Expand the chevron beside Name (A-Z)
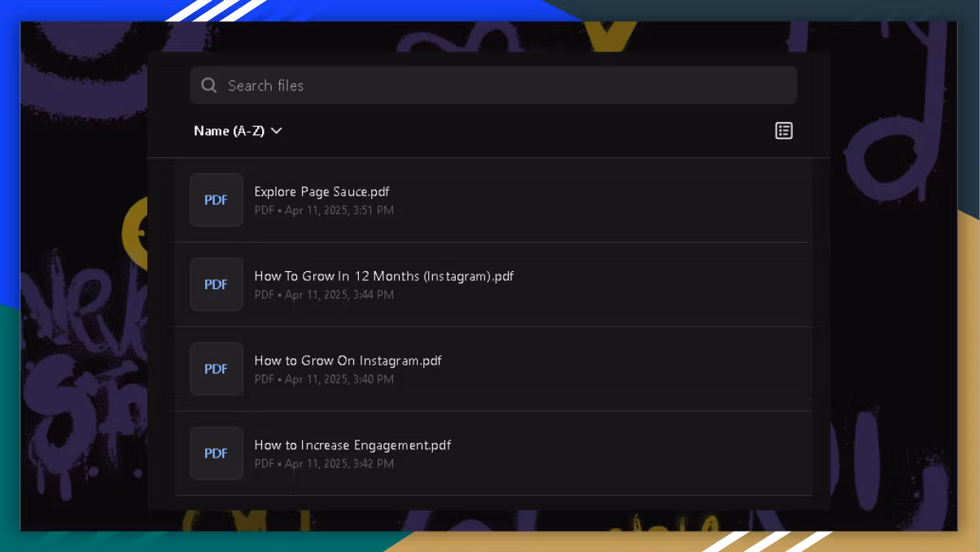 (x=277, y=131)
